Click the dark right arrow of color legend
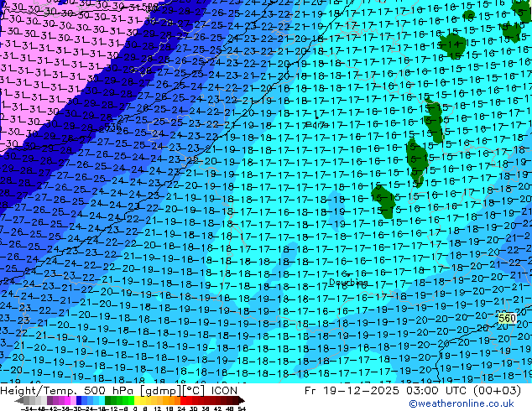 click(242, 400)
